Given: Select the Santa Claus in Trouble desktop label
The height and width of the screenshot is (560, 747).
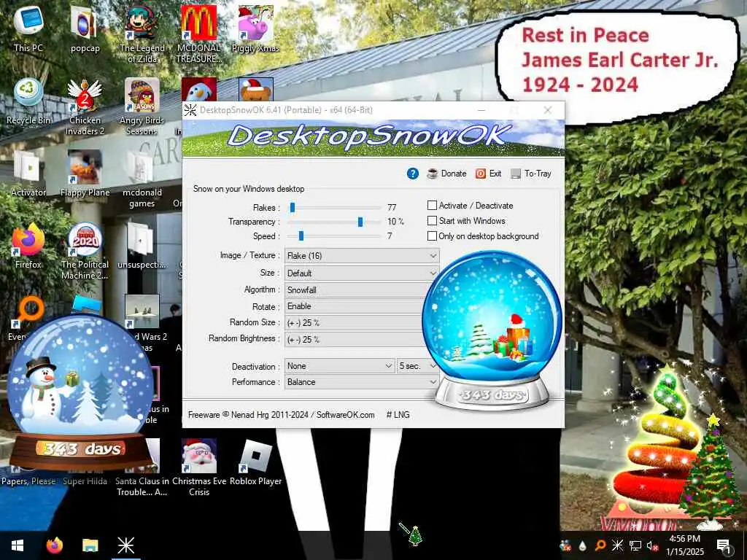Looking at the screenshot, I should (x=142, y=486).
